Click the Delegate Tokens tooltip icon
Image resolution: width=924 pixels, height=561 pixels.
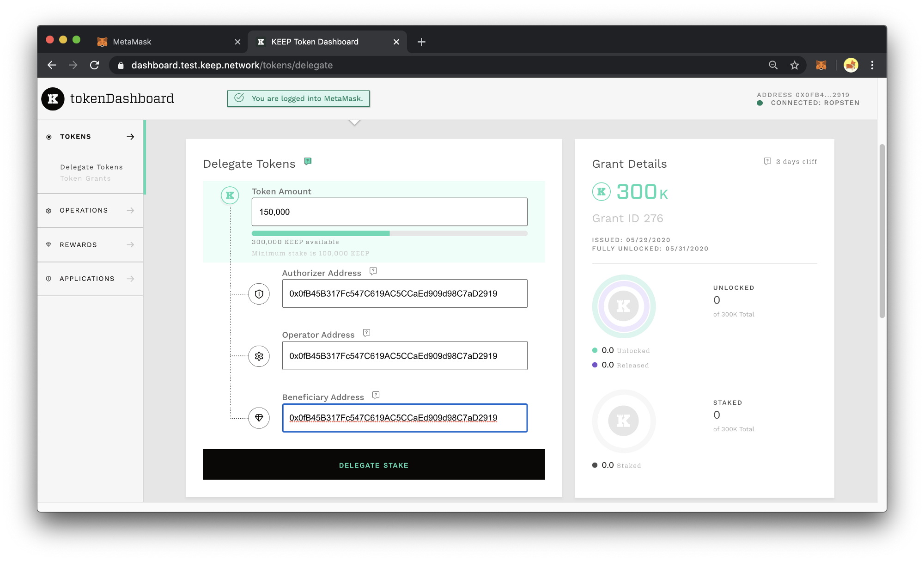point(308,161)
